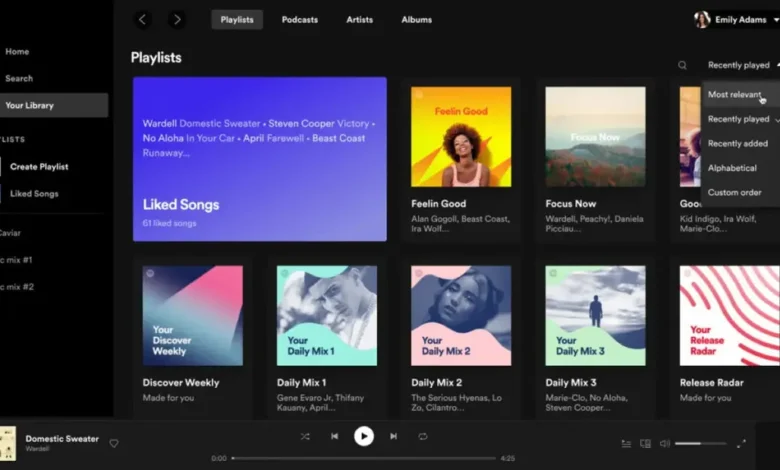Switch to the Playlists tab
Screen dimensions: 780x470
coord(237,20)
